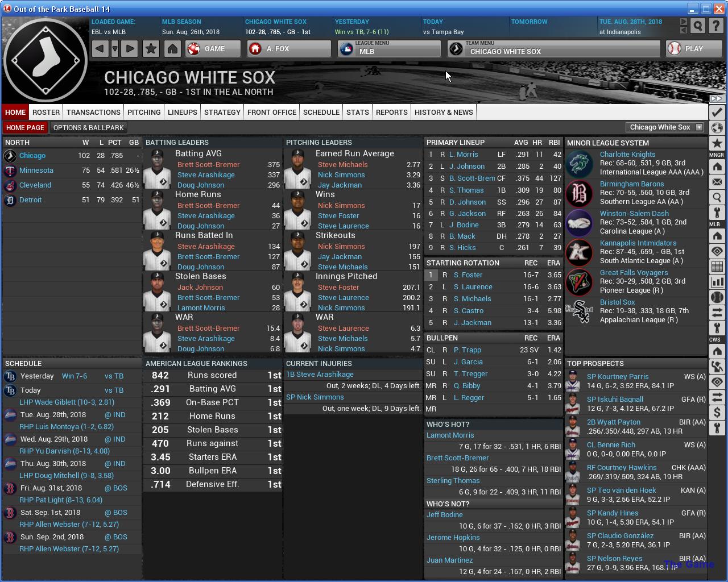Open the Chicago White Sox team menu
728x582 pixels.
point(554,49)
